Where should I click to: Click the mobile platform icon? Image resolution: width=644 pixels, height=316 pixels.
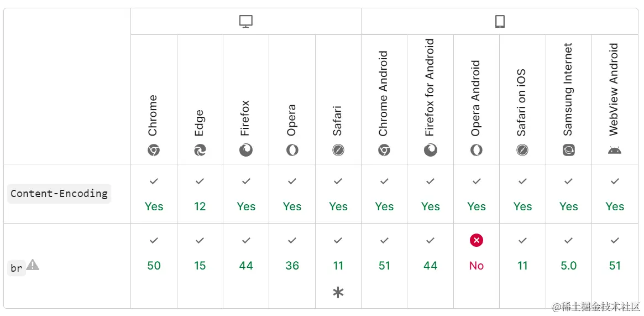pos(500,22)
